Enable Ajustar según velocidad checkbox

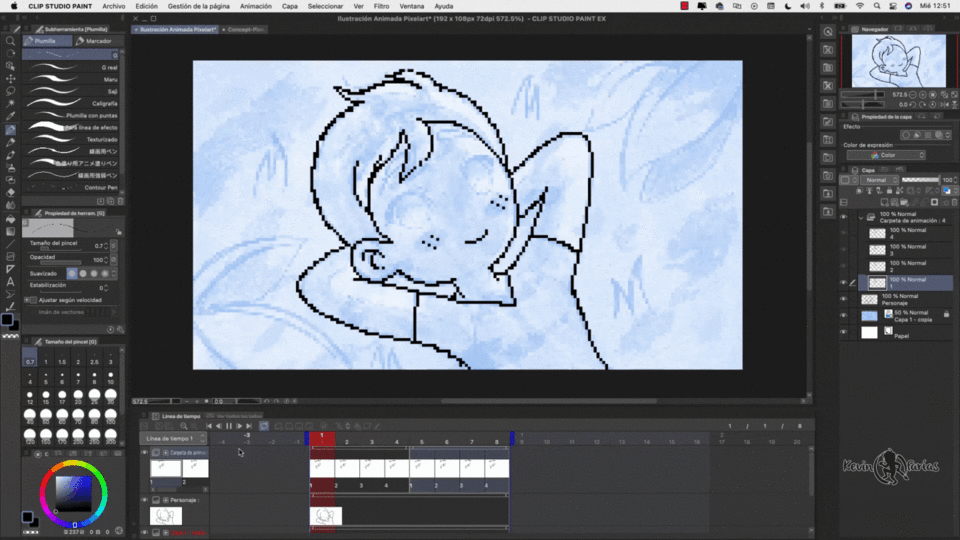point(34,300)
